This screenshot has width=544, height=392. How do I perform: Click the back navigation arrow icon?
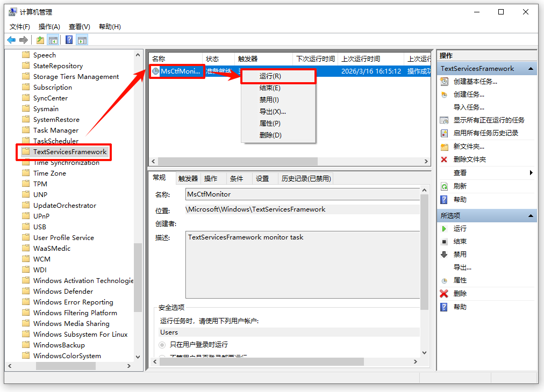pyautogui.click(x=11, y=39)
